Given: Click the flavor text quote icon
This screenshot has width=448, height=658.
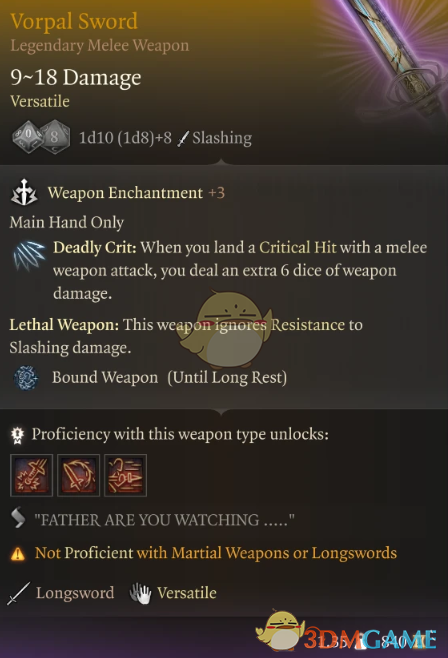Looking at the screenshot, I should point(18,517).
